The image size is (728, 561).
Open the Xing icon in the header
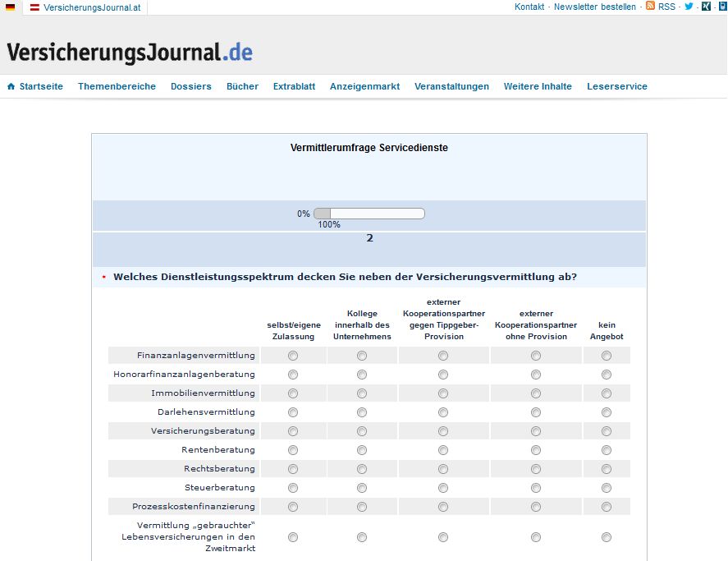(704, 7)
